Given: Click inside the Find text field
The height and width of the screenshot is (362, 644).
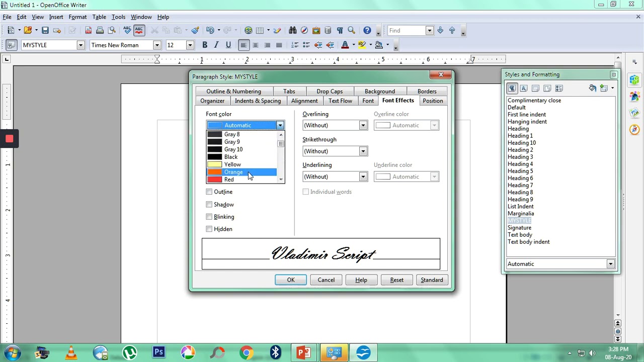Looking at the screenshot, I should pyautogui.click(x=406, y=31).
